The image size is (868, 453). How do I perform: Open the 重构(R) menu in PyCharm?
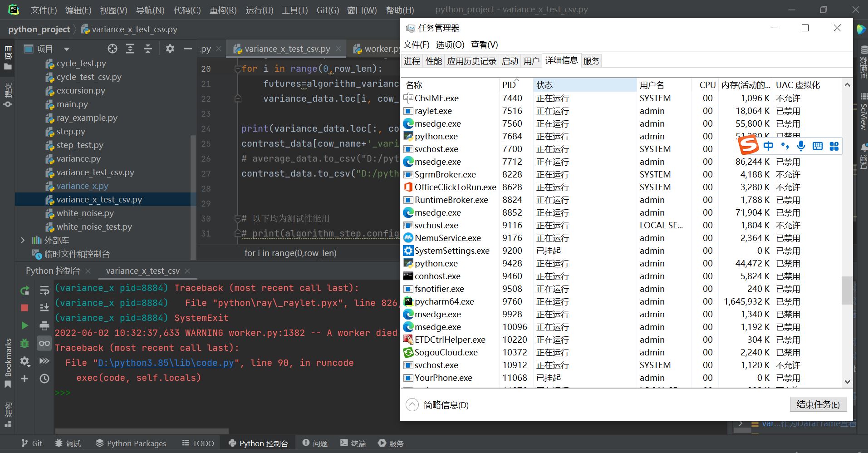[x=223, y=10]
